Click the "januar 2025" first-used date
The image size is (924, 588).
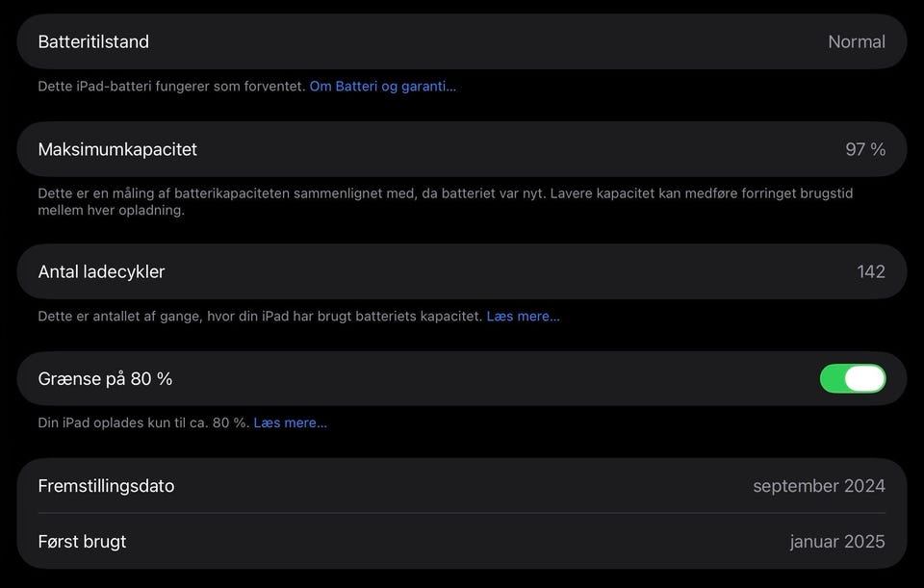[x=836, y=541]
